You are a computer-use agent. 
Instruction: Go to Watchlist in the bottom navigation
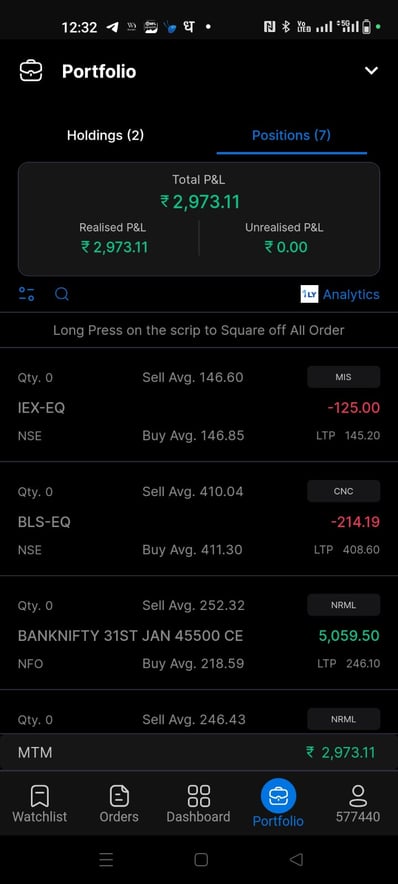[x=39, y=804]
